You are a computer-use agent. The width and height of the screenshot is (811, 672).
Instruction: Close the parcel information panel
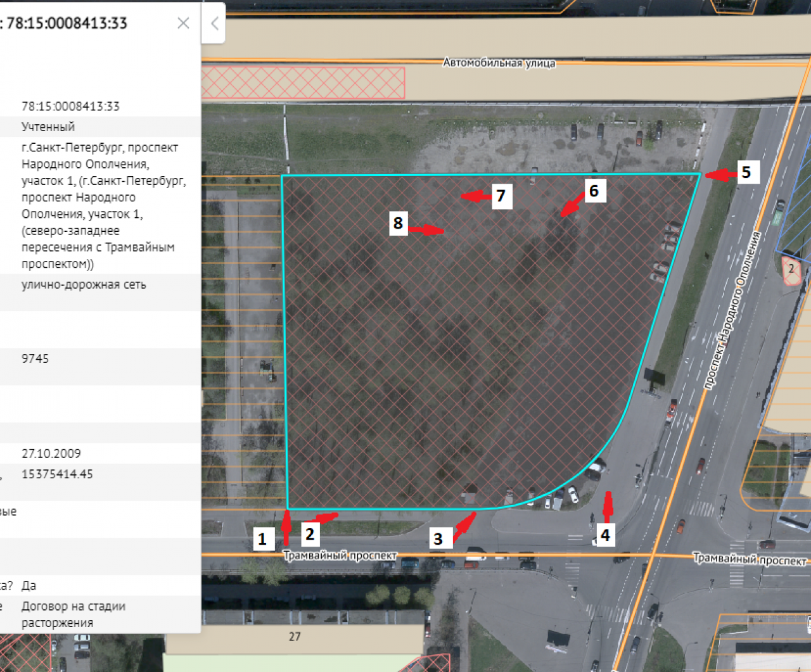(183, 23)
